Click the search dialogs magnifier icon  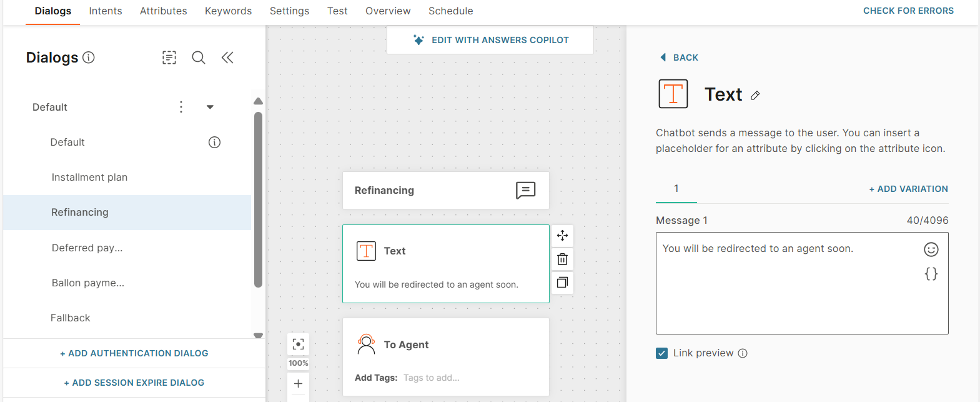click(199, 58)
